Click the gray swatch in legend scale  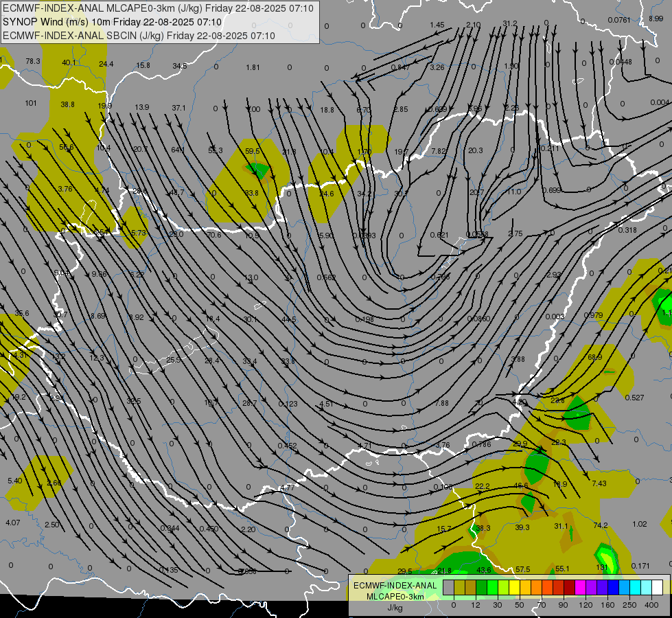[448, 588]
